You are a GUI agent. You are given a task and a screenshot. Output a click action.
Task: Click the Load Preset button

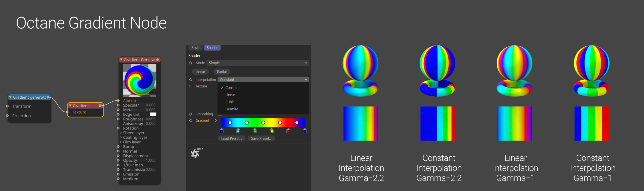click(231, 139)
